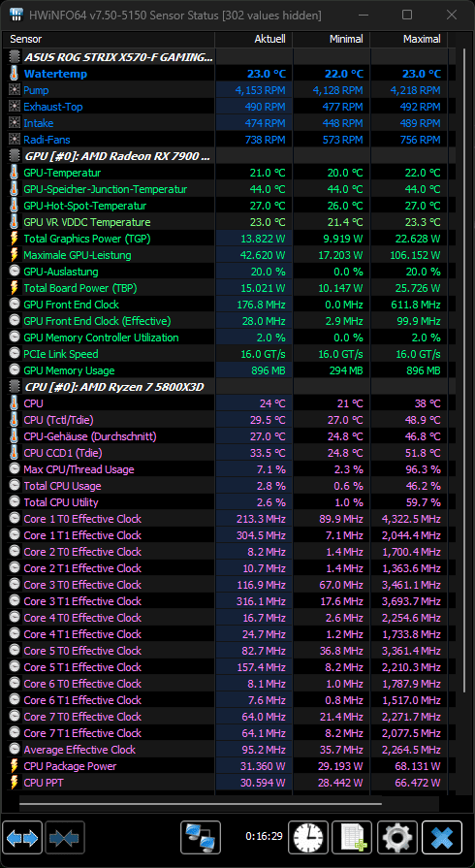Minimize the HWiNFO64 window
This screenshot has width=475, height=868.
tap(363, 15)
